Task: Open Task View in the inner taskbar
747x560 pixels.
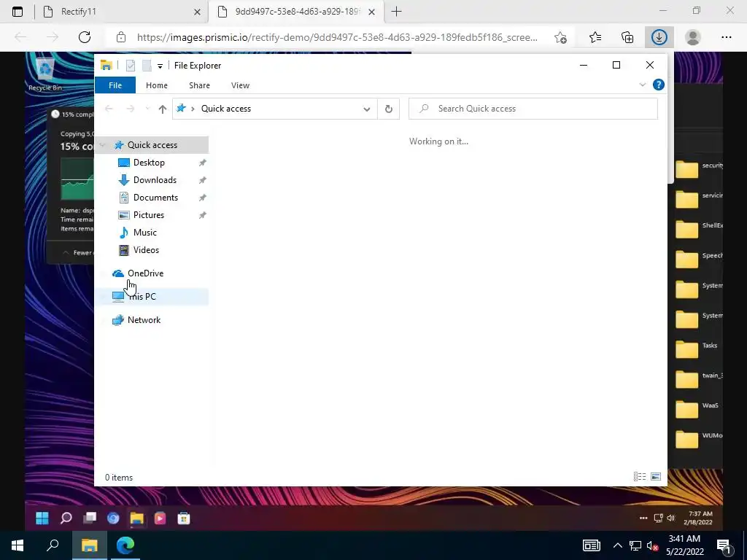Action: point(90,518)
